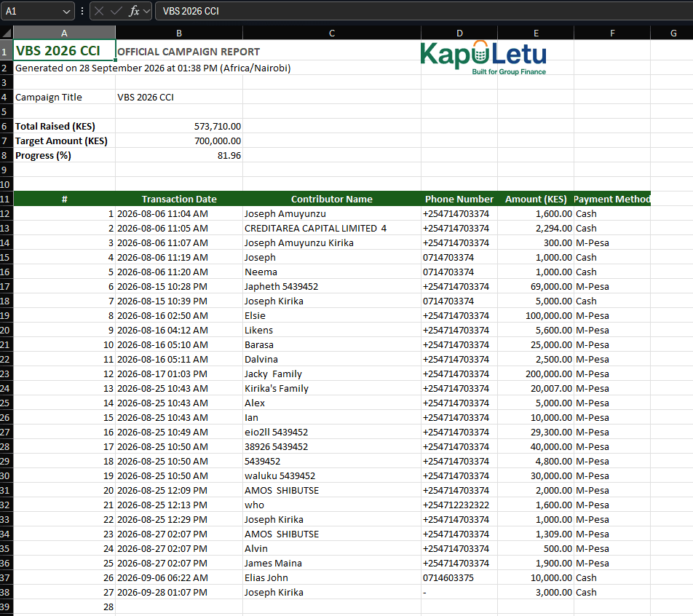Open the Name Box dropdown arrow
Image resolution: width=693 pixels, height=616 pixels.
click(x=66, y=12)
